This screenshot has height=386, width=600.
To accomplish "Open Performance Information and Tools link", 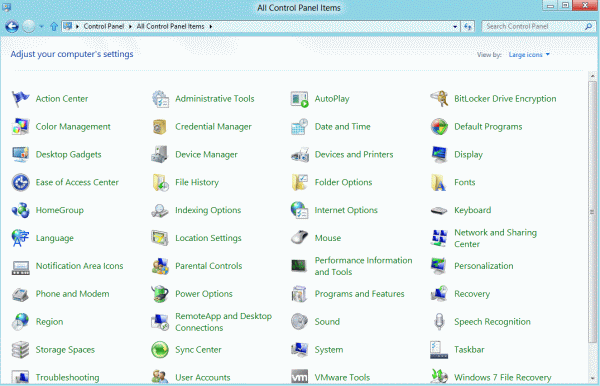I will click(363, 266).
